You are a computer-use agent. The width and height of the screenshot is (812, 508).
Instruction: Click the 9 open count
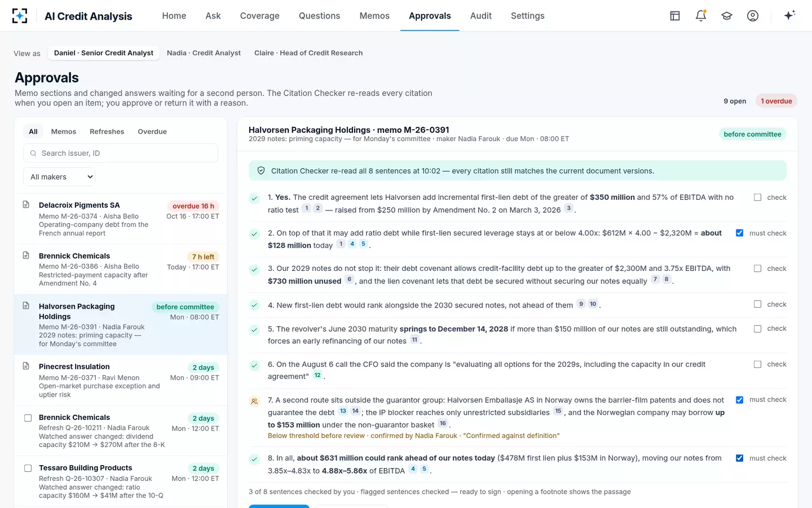735,101
